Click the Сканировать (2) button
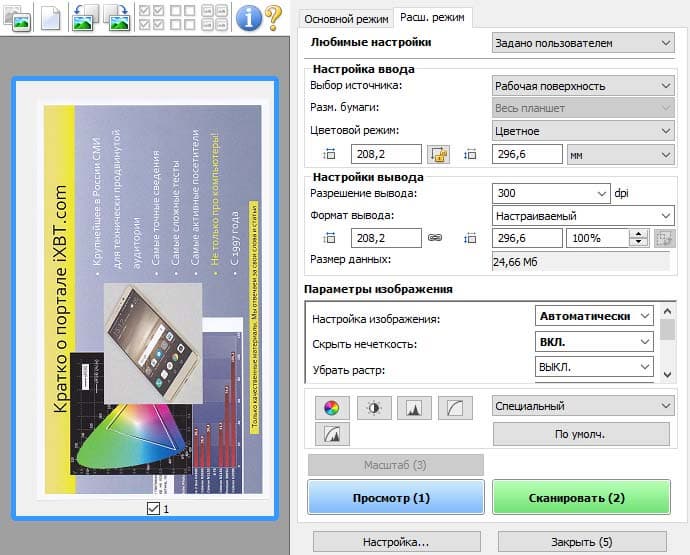 click(581, 498)
